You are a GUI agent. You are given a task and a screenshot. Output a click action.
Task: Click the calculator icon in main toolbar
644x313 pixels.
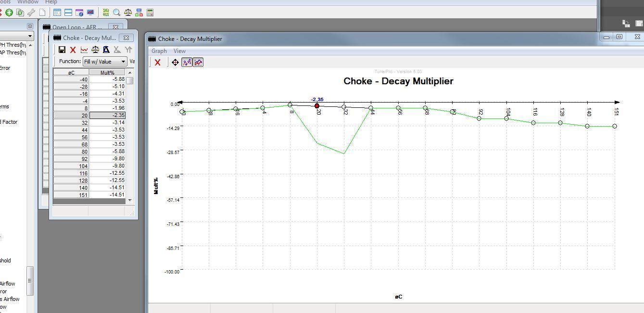tap(150, 13)
